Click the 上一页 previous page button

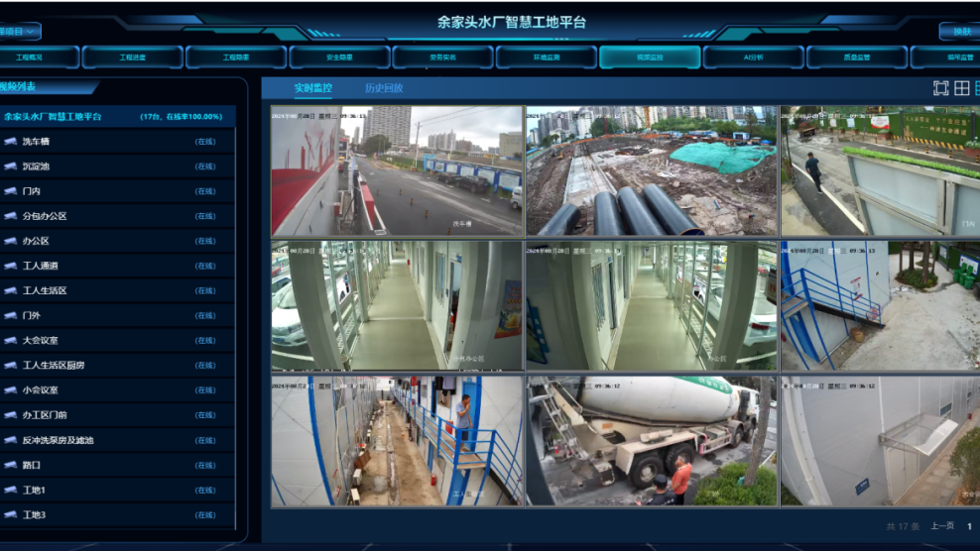[941, 526]
